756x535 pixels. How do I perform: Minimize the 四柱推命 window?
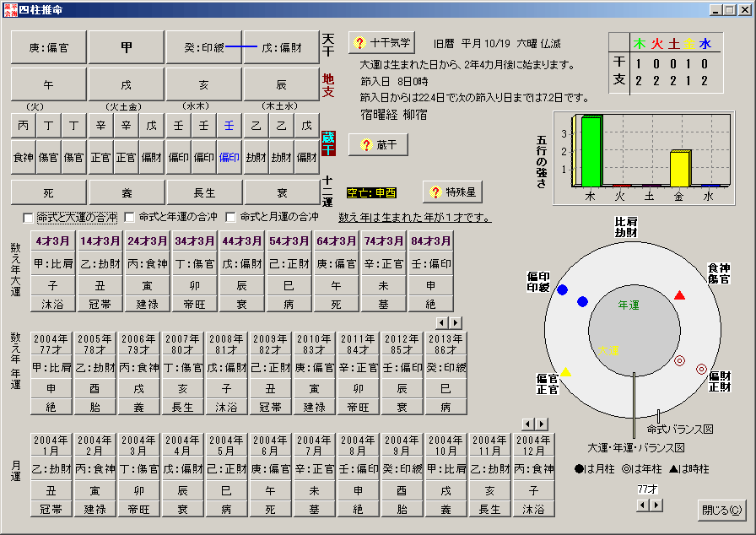(x=715, y=9)
